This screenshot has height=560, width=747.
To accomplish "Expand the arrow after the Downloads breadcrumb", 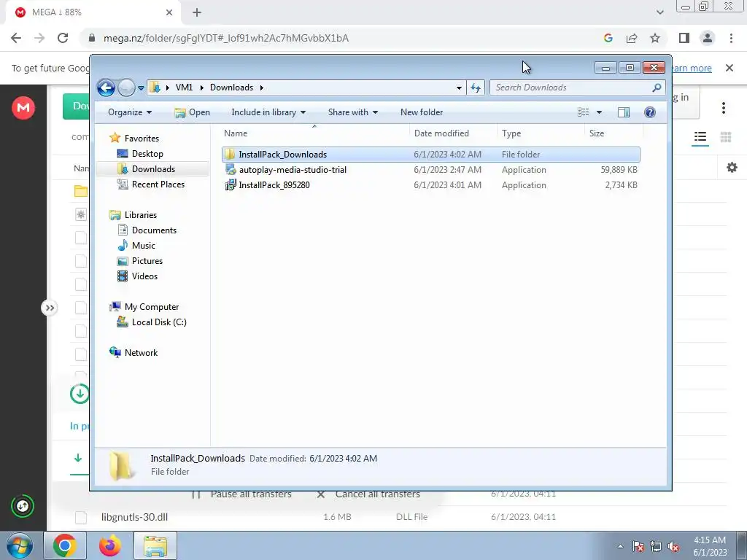I will pos(262,87).
